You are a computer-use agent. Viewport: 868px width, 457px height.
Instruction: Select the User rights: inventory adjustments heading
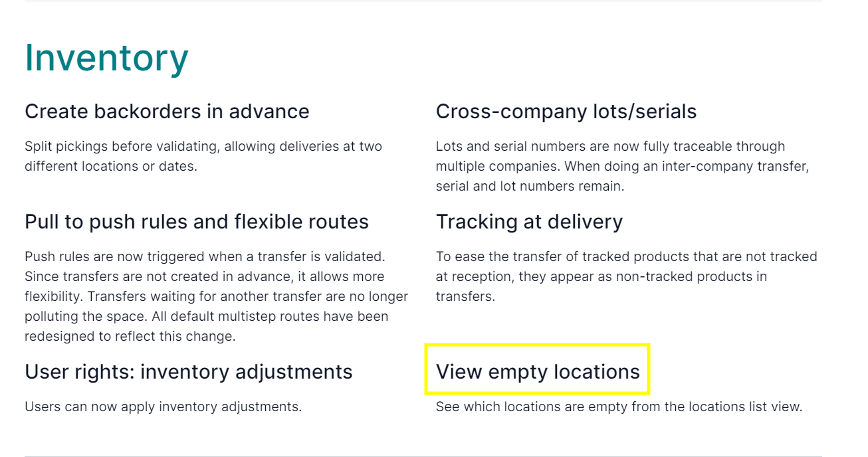189,372
